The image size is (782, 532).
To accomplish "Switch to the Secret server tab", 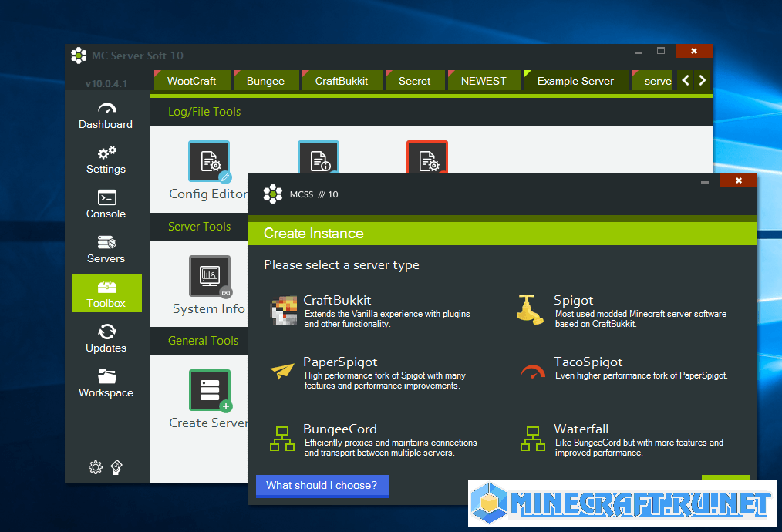I will (414, 81).
